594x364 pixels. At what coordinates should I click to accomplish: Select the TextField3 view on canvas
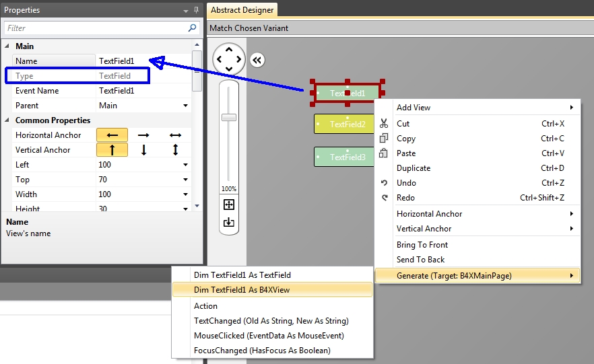point(344,157)
